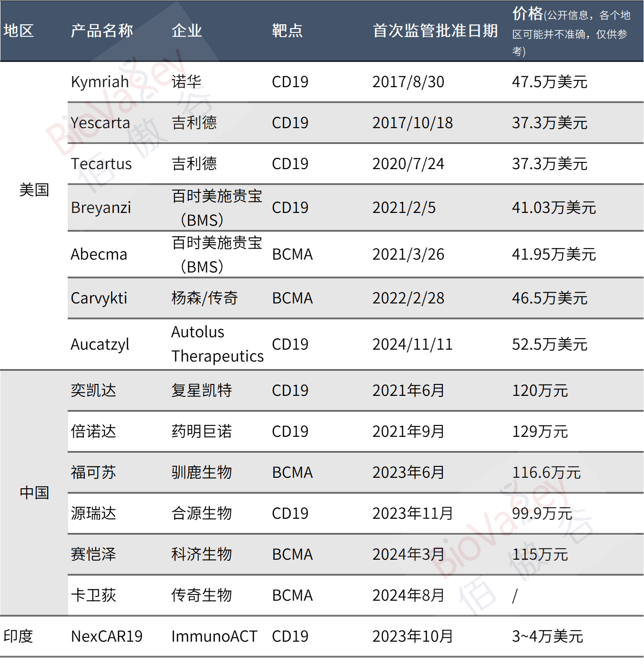This screenshot has width=644, height=665.
Task: Click the 美国 region label
Action: (34, 190)
